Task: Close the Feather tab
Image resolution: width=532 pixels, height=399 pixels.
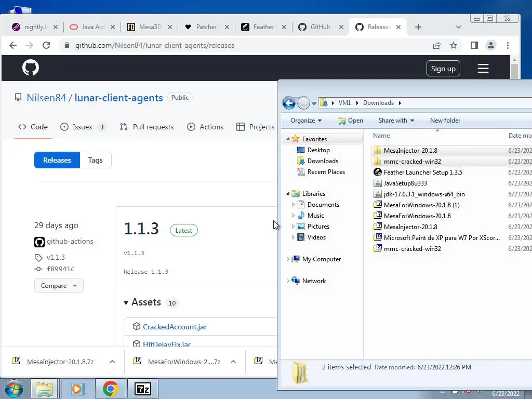Action: click(x=284, y=27)
